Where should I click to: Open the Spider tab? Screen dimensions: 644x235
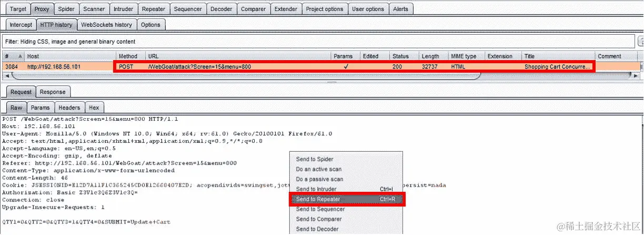coord(66,8)
